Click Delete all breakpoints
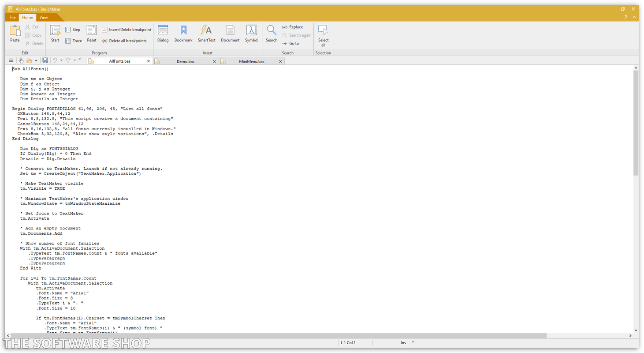The height and width of the screenshot is (353, 644). [124, 41]
